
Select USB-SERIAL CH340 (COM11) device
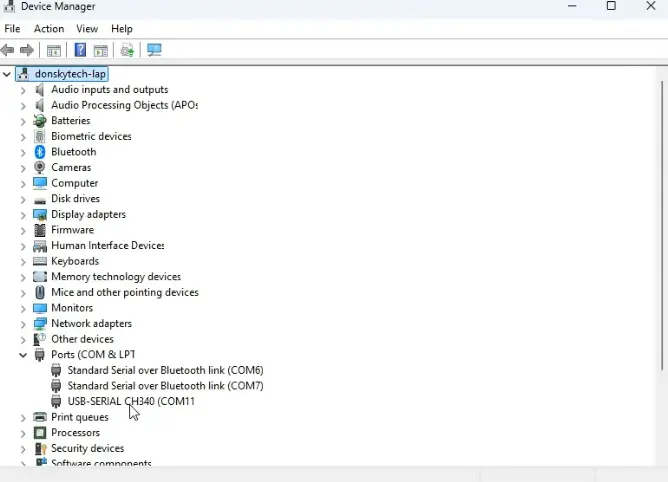point(131,401)
